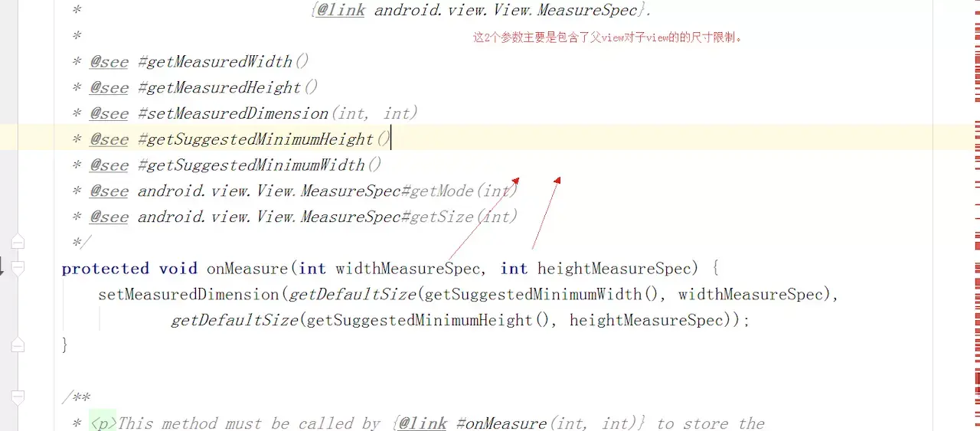980x431 pixels.
Task: Click the closing brace of onMeasure
Action: [x=65, y=346]
